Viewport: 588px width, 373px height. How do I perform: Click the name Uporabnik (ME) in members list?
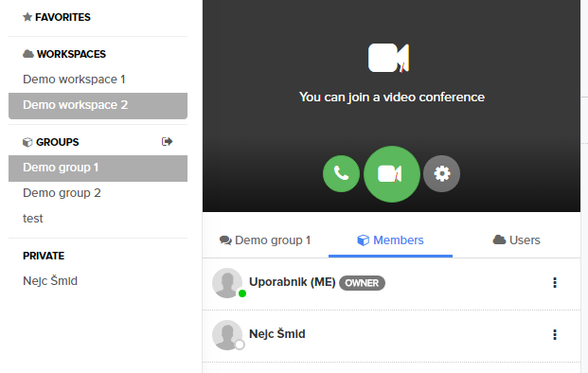(293, 282)
